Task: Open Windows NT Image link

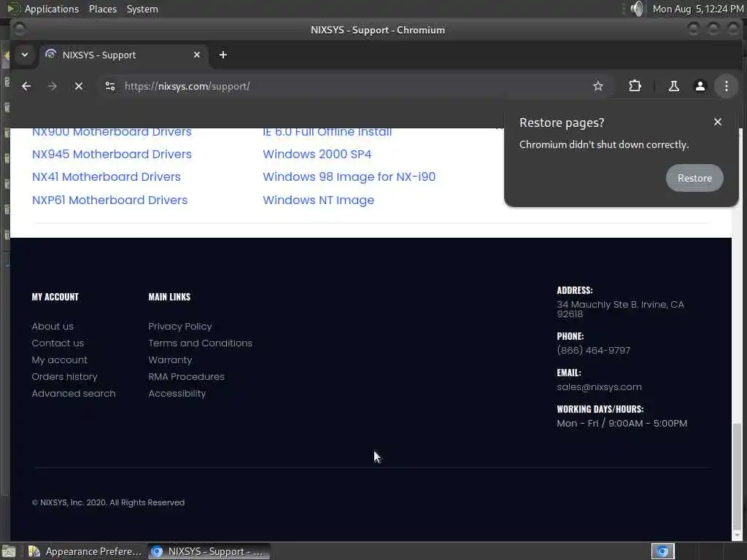Action: pyautogui.click(x=318, y=200)
